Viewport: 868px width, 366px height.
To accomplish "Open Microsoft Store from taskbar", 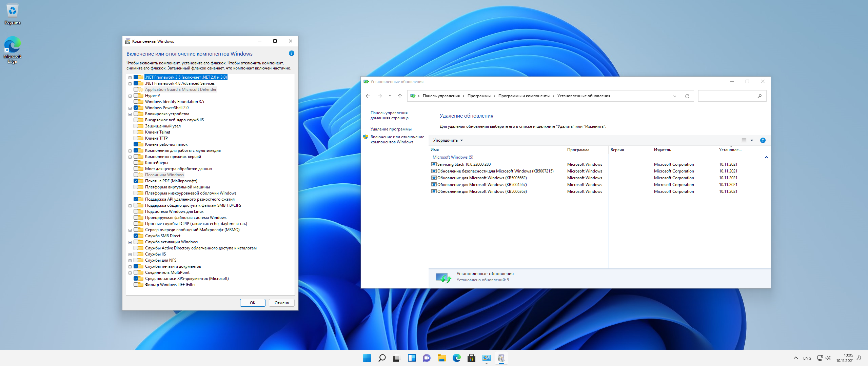I will click(x=471, y=358).
